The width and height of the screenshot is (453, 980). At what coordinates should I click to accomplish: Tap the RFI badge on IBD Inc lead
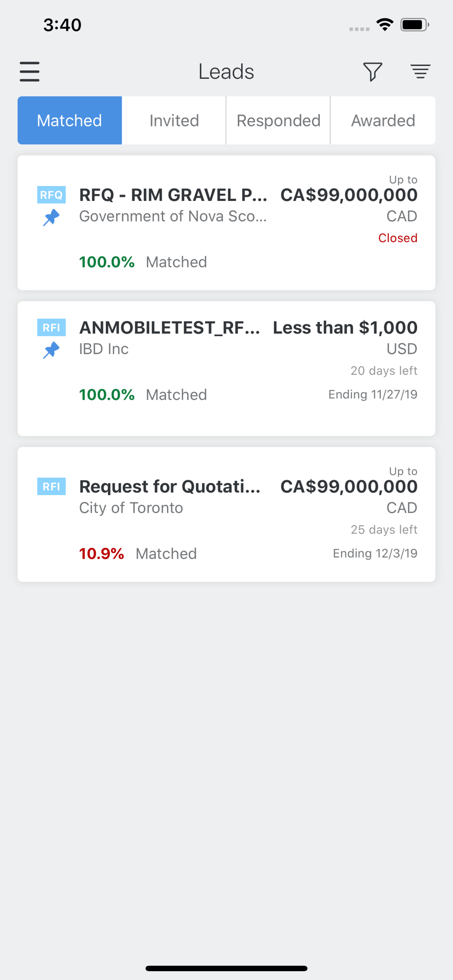51,328
